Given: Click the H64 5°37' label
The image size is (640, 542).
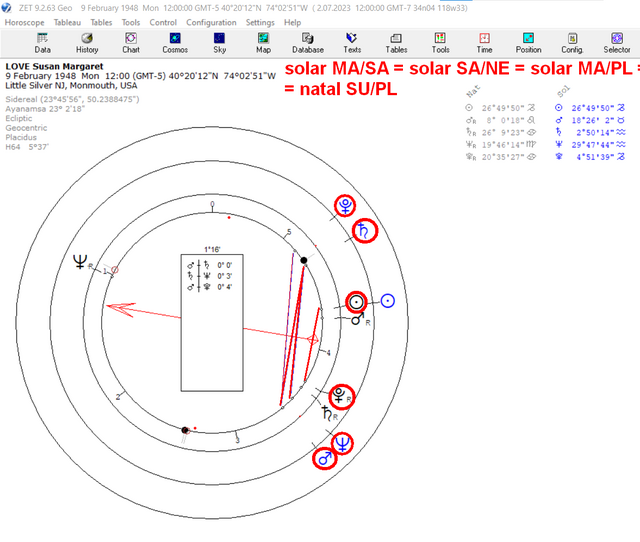Looking at the screenshot, I should pos(27,147).
